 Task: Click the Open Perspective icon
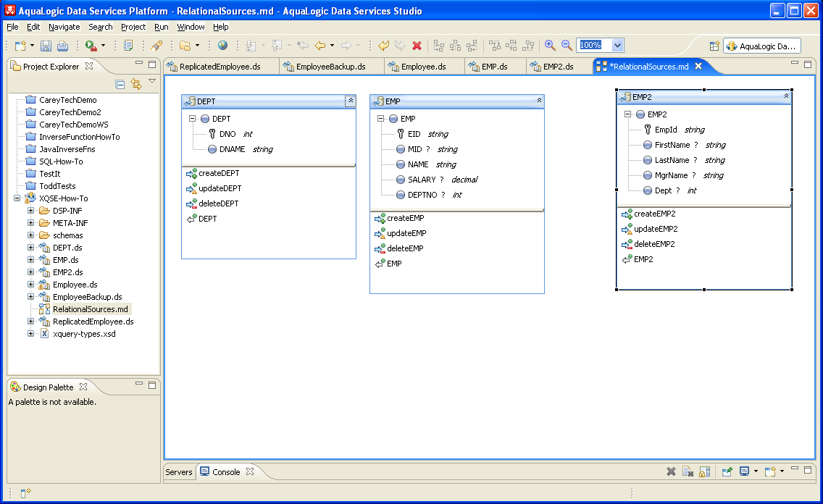coord(714,46)
